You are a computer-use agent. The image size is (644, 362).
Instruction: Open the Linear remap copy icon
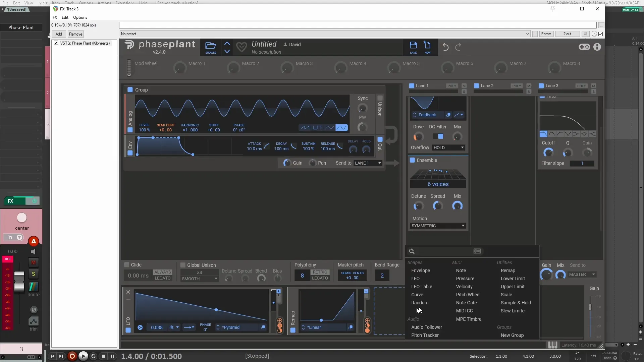tap(351, 327)
